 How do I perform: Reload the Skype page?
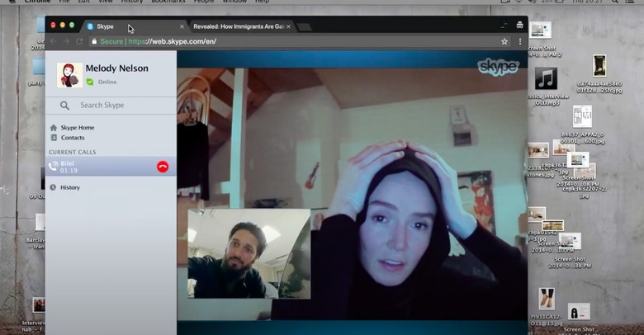79,41
